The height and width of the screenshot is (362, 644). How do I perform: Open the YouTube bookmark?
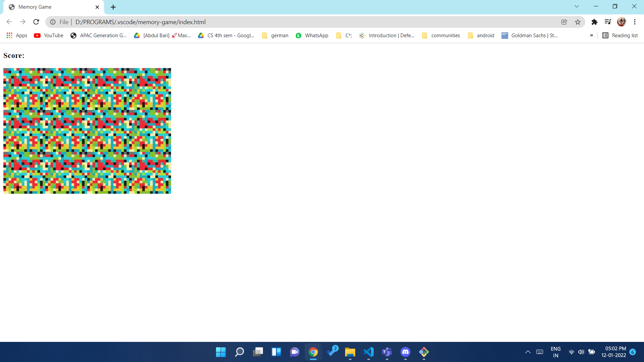pyautogui.click(x=49, y=36)
